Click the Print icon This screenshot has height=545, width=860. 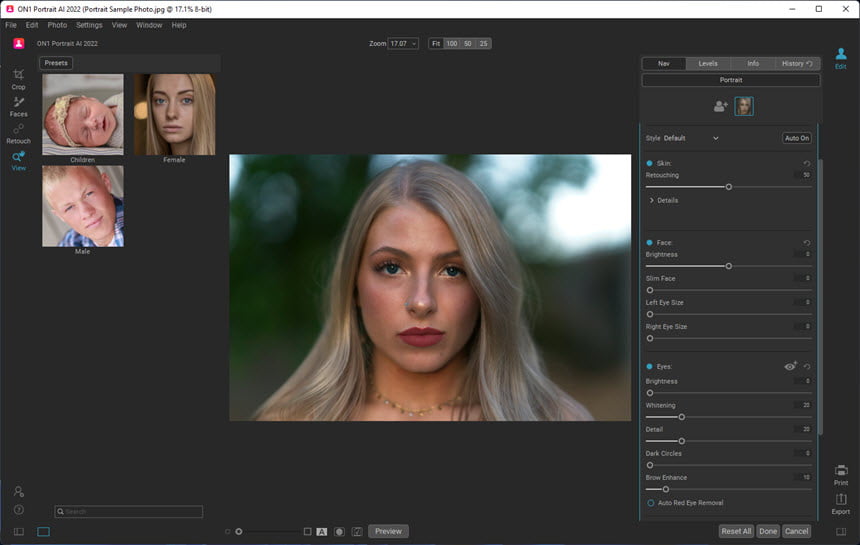tap(840, 475)
